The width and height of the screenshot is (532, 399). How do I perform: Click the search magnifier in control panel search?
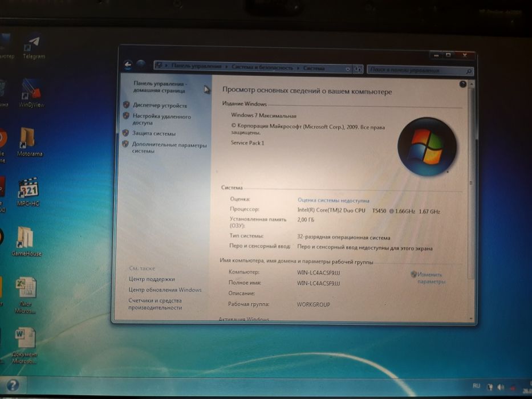pos(469,71)
